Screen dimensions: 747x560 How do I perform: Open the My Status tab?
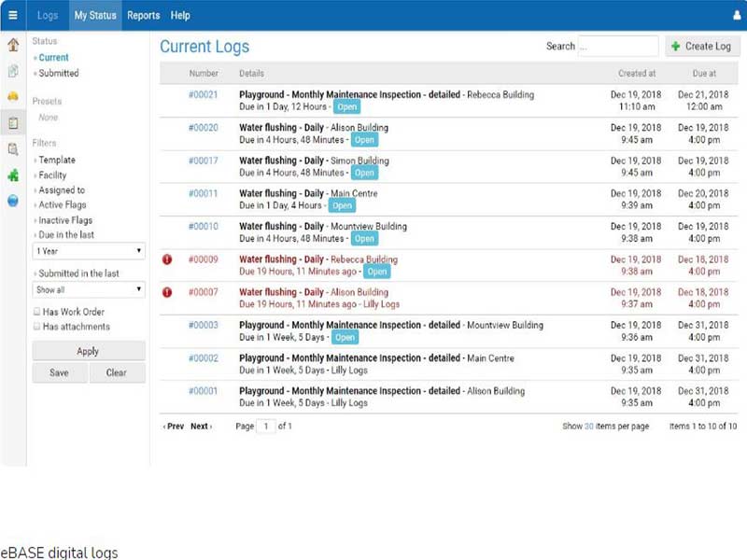click(95, 15)
